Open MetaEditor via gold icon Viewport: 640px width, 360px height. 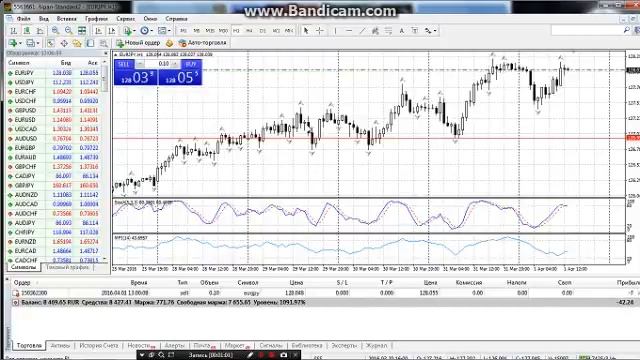(169, 43)
